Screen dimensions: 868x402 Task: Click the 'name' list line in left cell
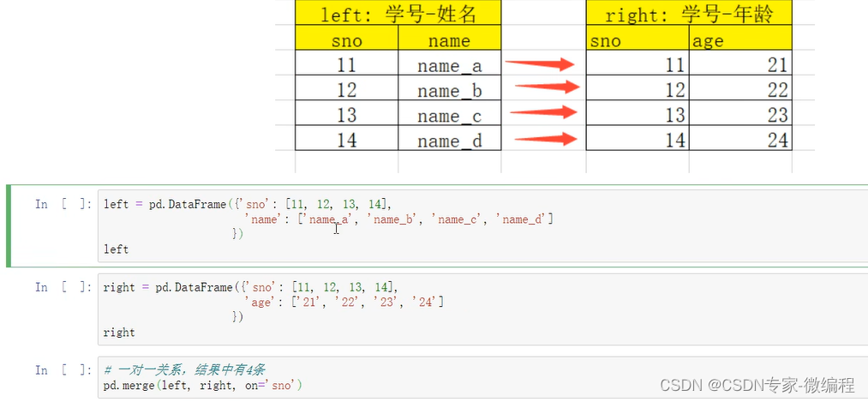point(398,219)
